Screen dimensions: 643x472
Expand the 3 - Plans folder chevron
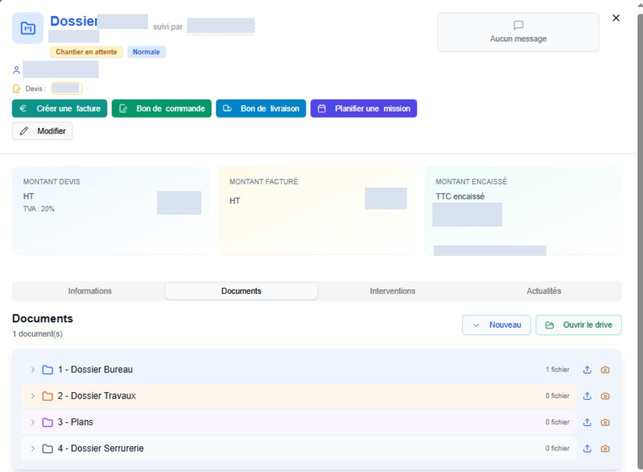click(32, 422)
